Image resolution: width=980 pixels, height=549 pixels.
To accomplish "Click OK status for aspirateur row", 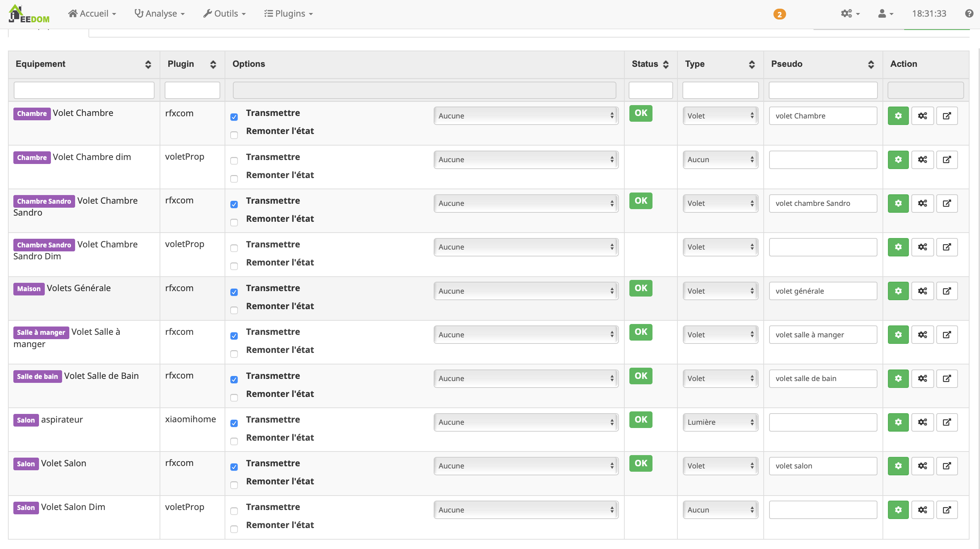I will pyautogui.click(x=641, y=420).
